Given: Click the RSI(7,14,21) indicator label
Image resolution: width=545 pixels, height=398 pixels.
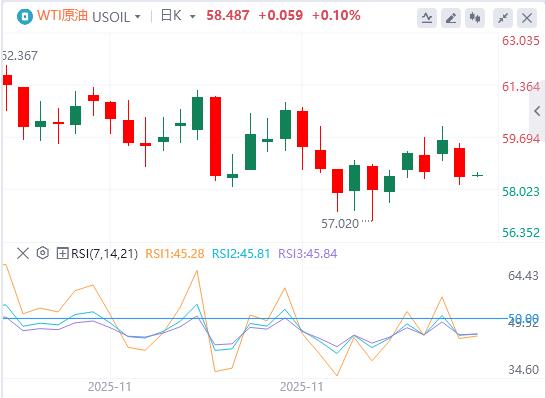Looking at the screenshot, I should 104,254.
